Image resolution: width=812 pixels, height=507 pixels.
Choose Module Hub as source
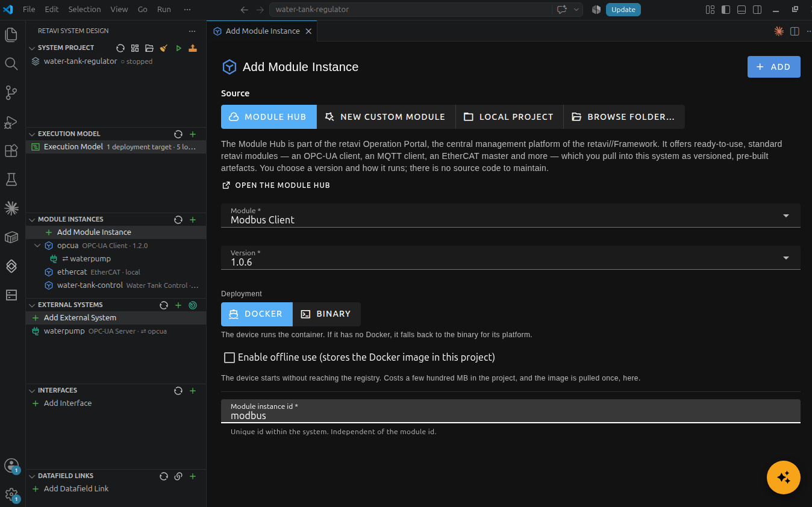269,117
